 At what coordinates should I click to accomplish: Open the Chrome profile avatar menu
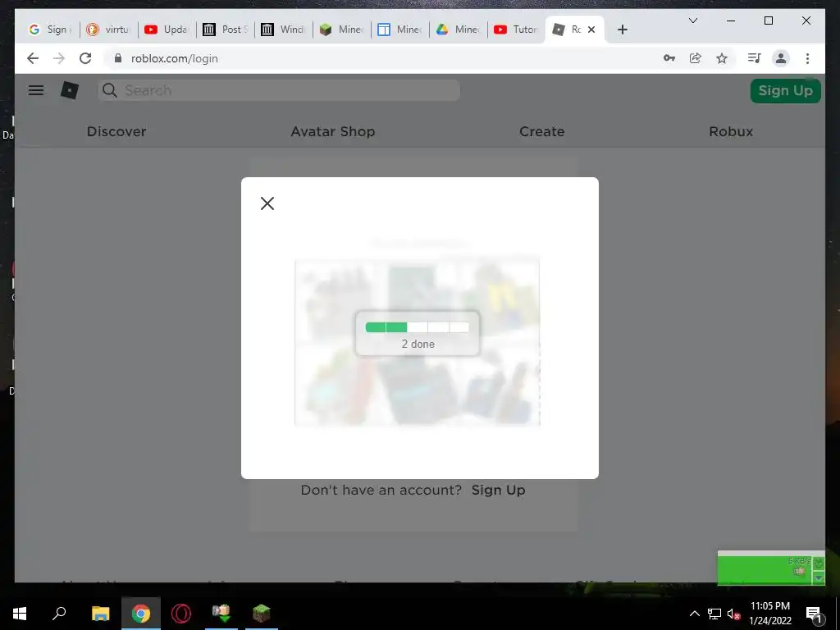(781, 58)
